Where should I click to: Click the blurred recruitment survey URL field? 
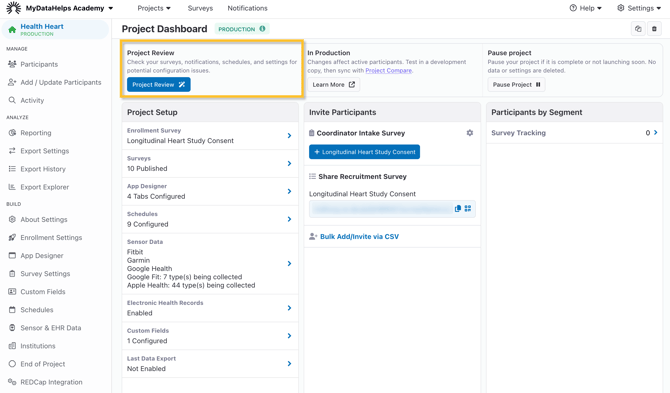pos(381,208)
